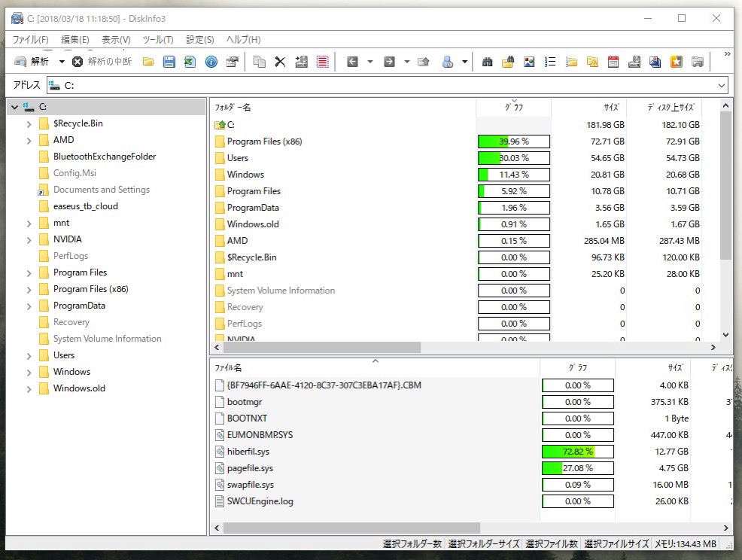
Task: Open the ファイル(F) menu
Action: [31, 39]
